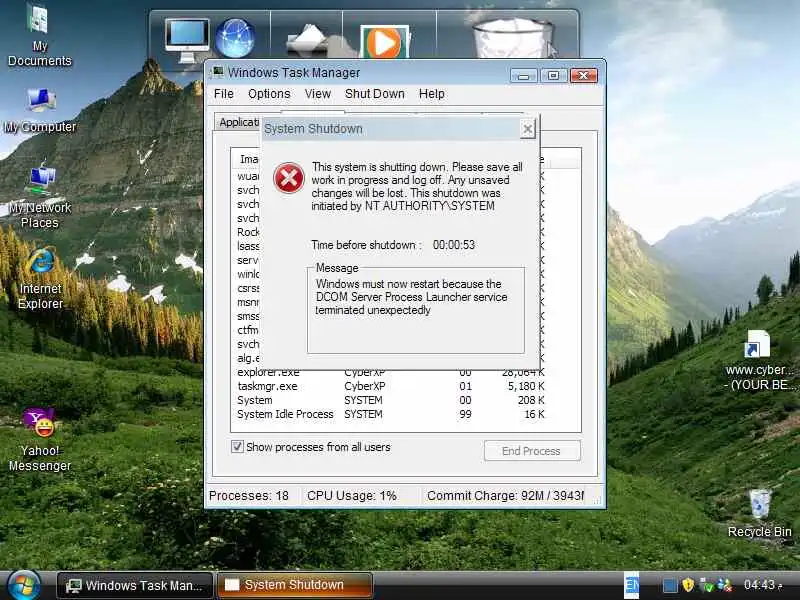Click the 208 K memory value for System
Screen dimensions: 800x600
click(531, 400)
